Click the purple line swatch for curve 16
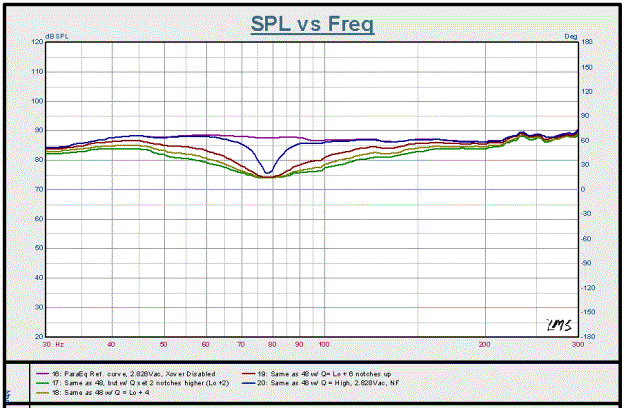 tap(29, 373)
